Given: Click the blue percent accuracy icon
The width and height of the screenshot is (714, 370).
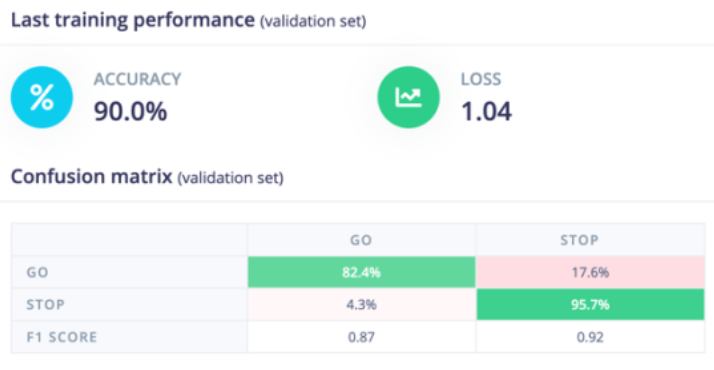Looking at the screenshot, I should point(42,97).
